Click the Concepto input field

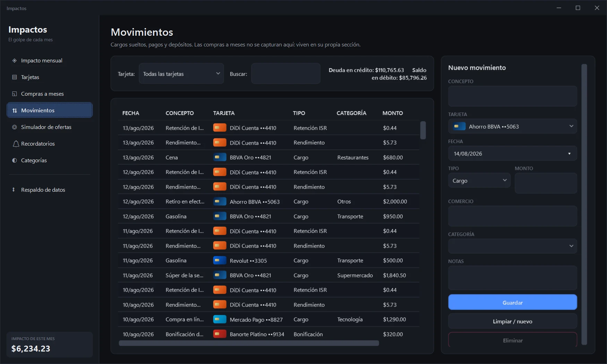coord(512,96)
